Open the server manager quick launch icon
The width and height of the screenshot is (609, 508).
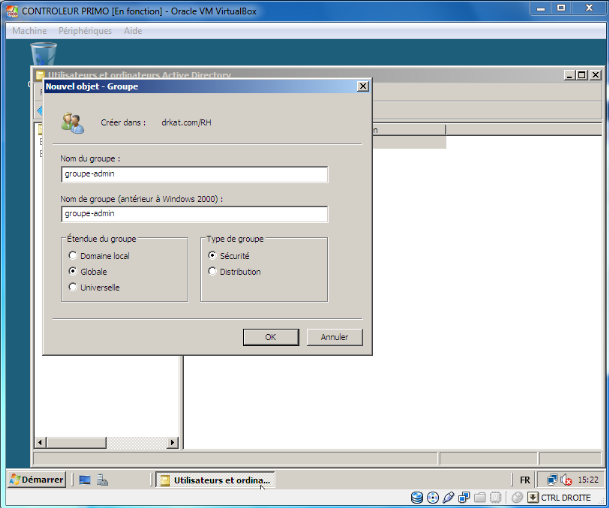click(103, 480)
